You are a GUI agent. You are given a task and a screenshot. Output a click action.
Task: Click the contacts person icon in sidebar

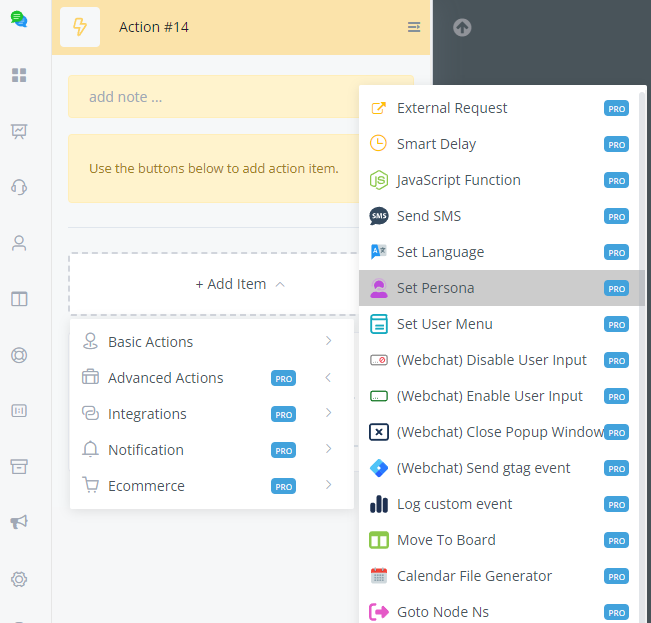[x=19, y=243]
